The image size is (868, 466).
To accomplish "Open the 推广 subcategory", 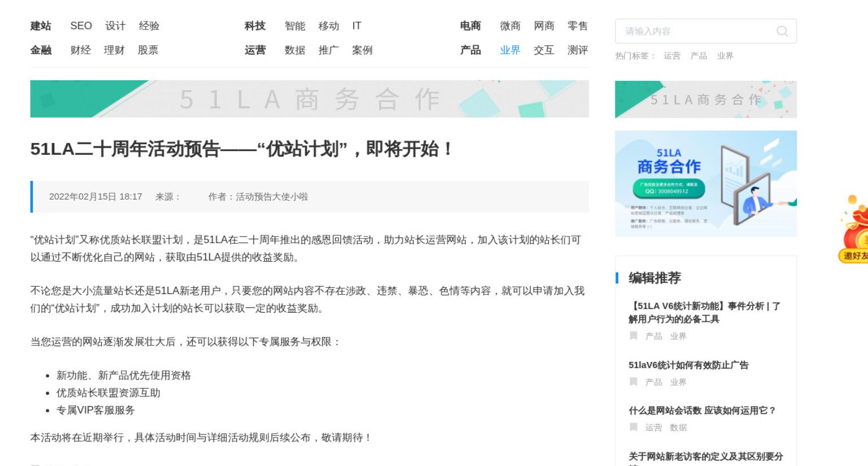I will tap(329, 50).
